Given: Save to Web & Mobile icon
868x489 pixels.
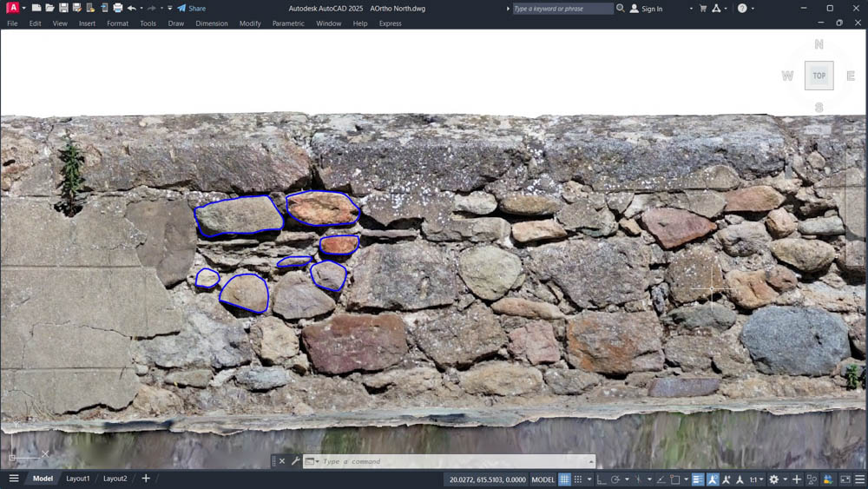Looking at the screenshot, I should point(104,9).
